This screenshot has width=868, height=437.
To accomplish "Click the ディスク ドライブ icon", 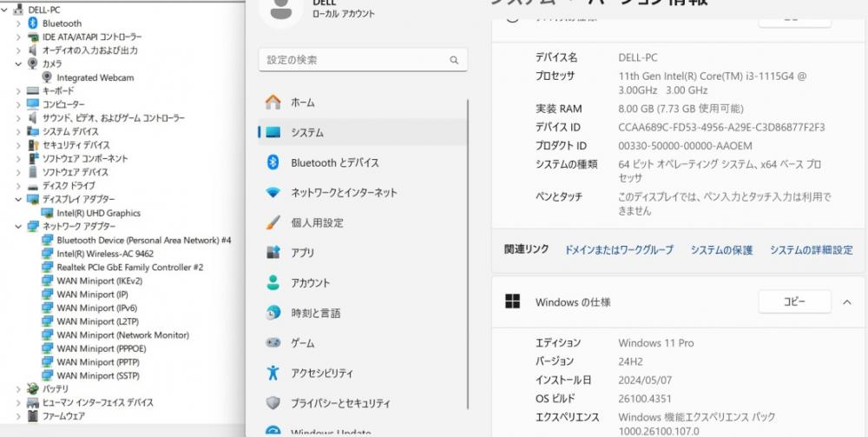I will (33, 186).
